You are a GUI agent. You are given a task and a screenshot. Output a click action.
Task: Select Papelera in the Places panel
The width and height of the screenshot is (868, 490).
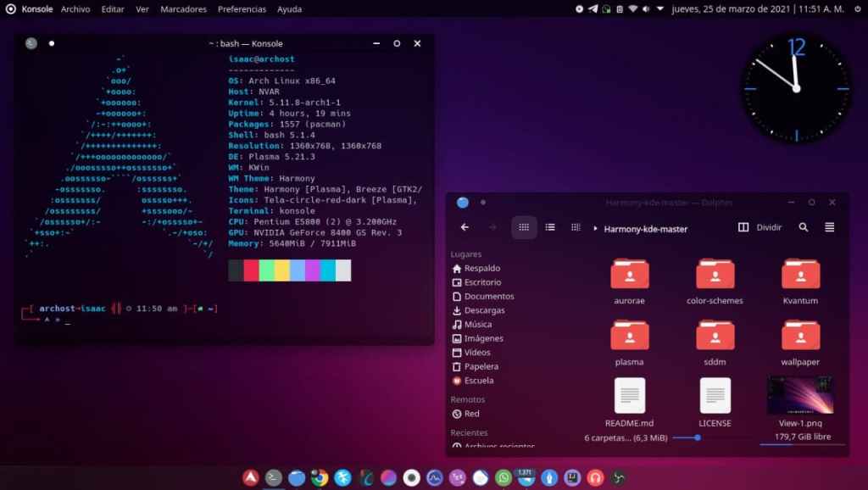tap(481, 366)
